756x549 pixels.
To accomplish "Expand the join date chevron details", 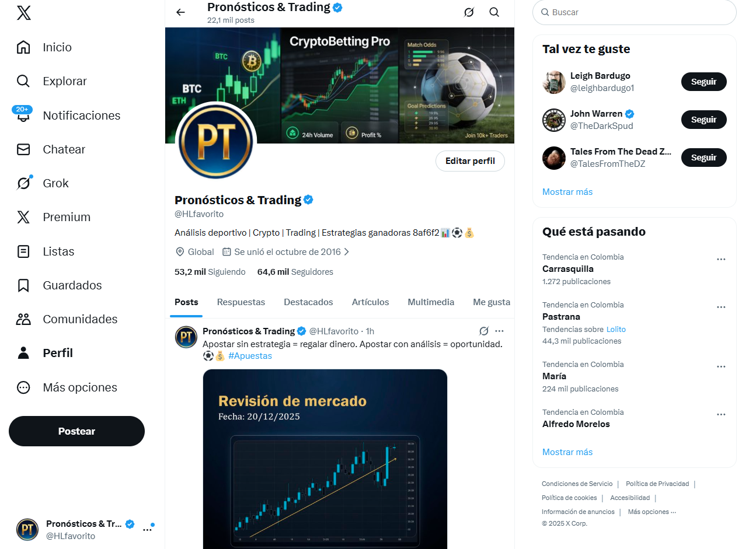I will pos(347,252).
